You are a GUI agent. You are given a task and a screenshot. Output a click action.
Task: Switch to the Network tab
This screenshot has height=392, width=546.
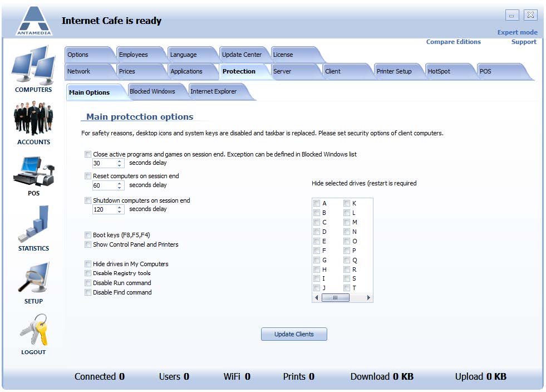pos(89,71)
